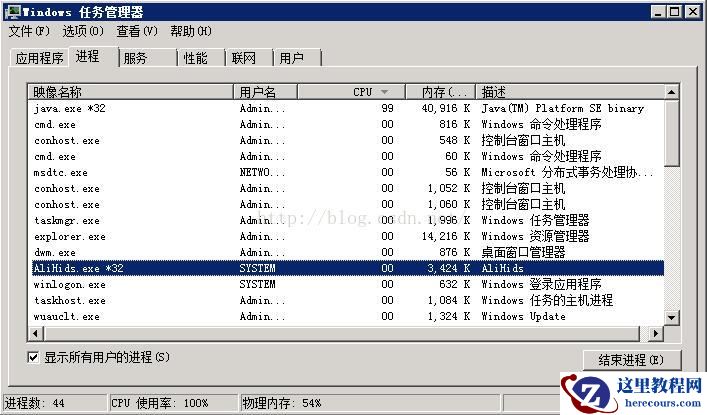Screen dimensions: 707x415
Task: Sort by 描述 column header
Action: (570, 92)
